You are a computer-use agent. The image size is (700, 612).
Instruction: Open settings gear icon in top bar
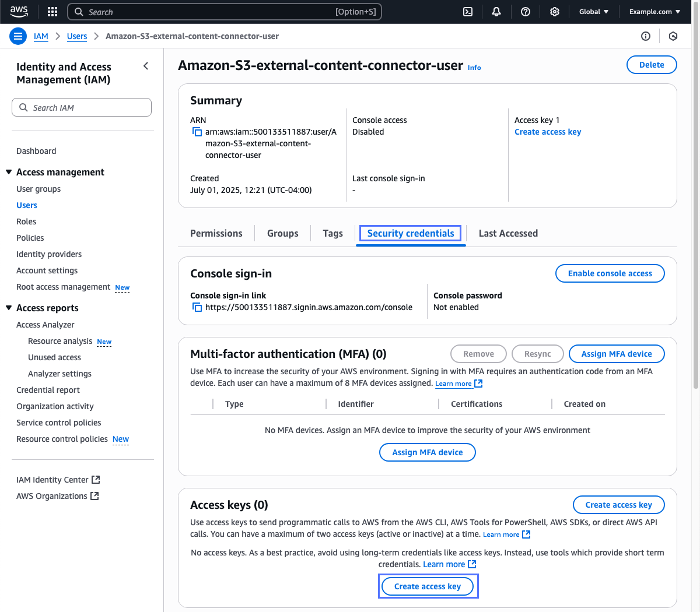point(555,12)
